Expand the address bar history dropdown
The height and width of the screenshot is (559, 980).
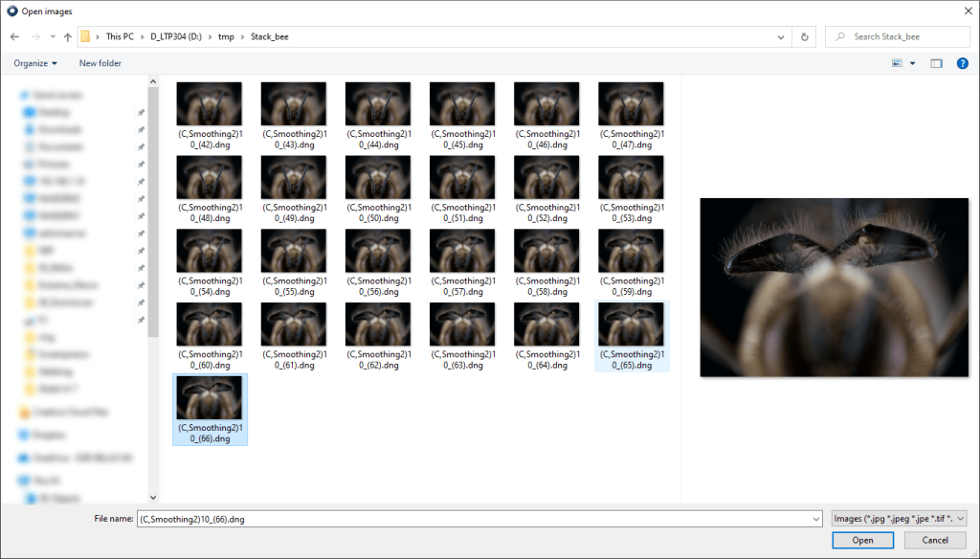783,36
